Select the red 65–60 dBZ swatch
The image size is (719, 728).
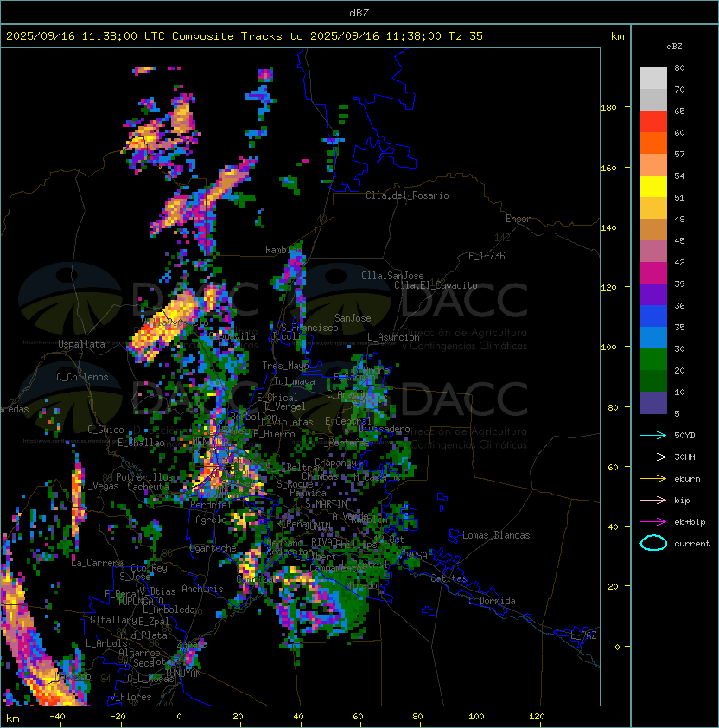tap(653, 122)
